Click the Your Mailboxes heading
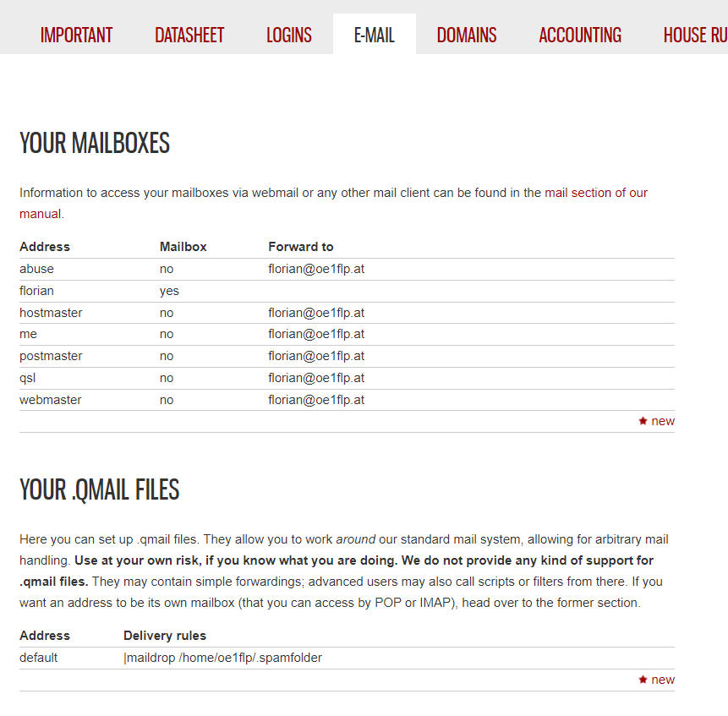The width and height of the screenshot is (728, 716). pos(95,143)
